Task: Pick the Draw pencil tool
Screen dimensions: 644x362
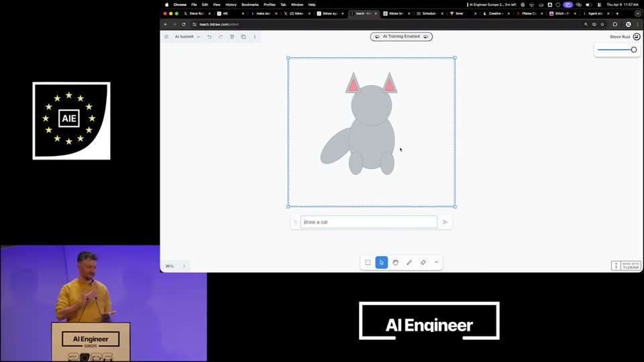Action: coord(409,262)
